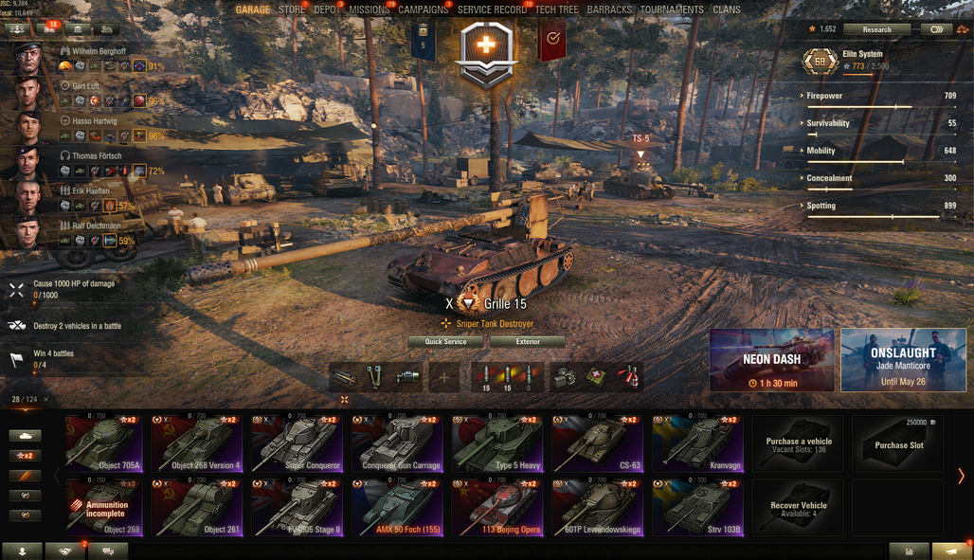Click the empty plus equipment slot
The image size is (974, 560).
(x=443, y=376)
